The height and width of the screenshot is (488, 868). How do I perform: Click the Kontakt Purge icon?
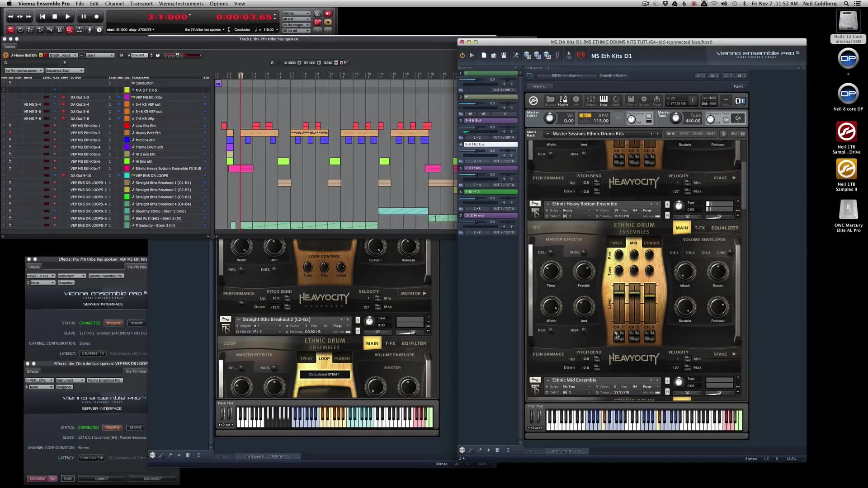tap(657, 100)
